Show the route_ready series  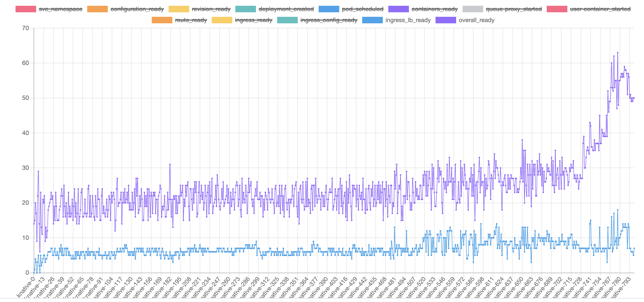(x=191, y=20)
